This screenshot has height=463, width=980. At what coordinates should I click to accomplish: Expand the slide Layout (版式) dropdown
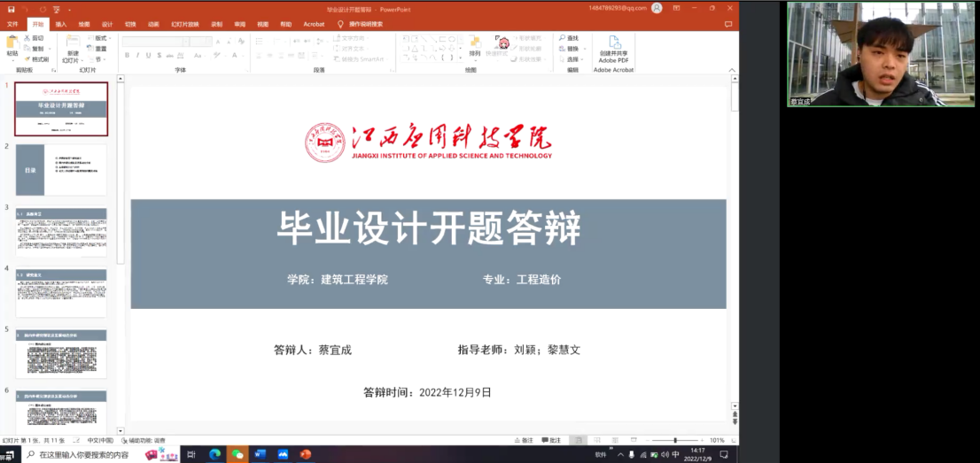(x=98, y=38)
